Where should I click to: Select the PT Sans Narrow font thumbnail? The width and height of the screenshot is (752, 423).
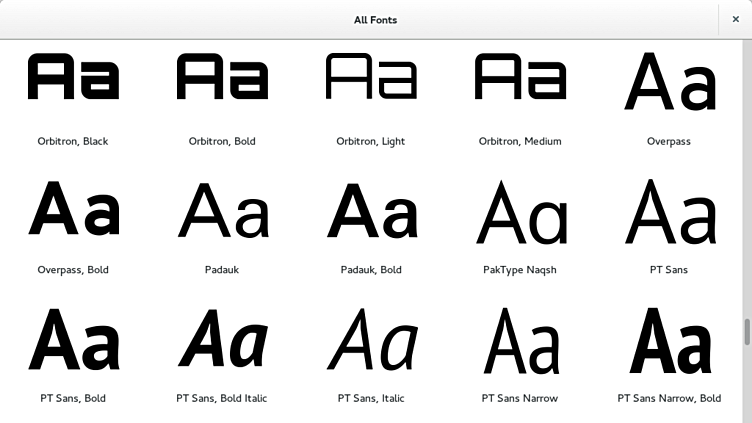pos(520,341)
